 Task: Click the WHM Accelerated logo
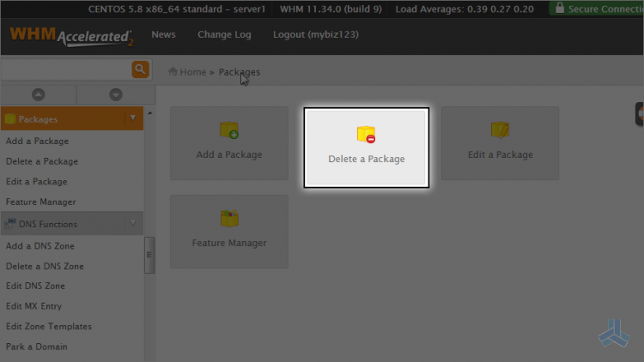pyautogui.click(x=71, y=37)
